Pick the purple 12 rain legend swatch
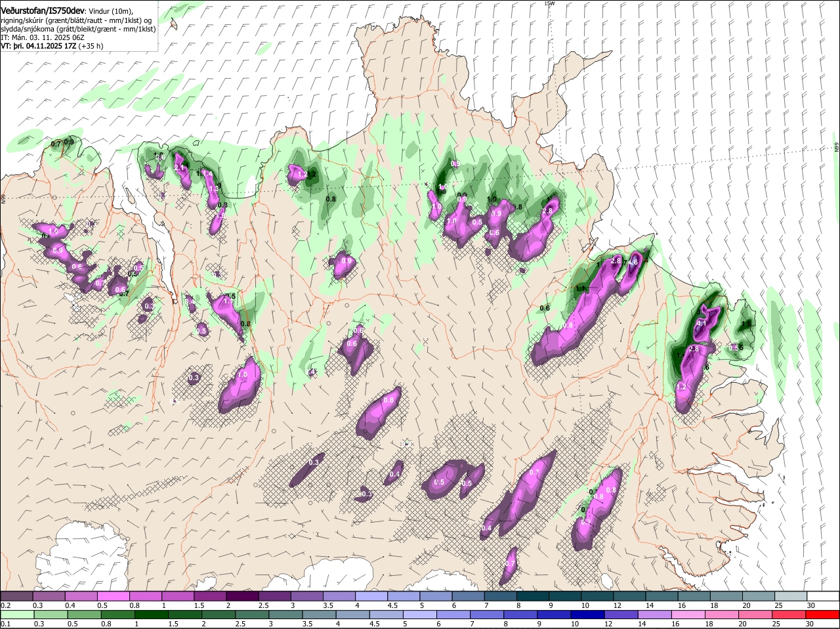The image size is (840, 629). click(x=621, y=614)
